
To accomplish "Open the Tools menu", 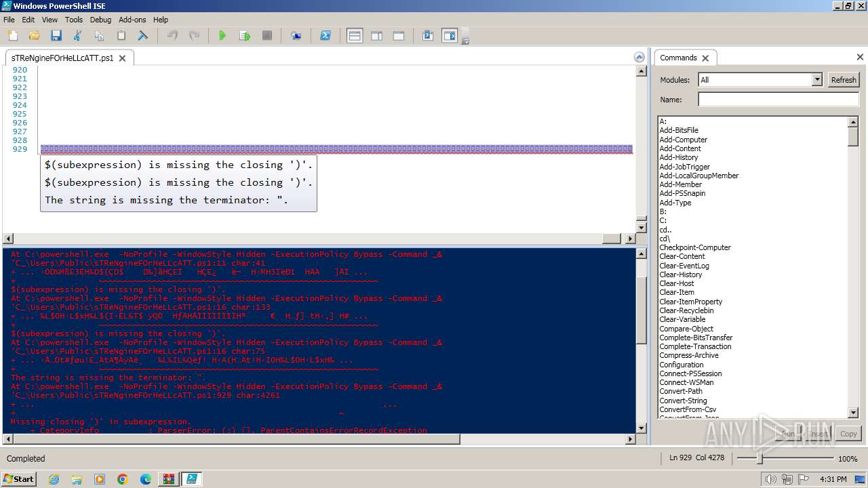I will [x=74, y=20].
